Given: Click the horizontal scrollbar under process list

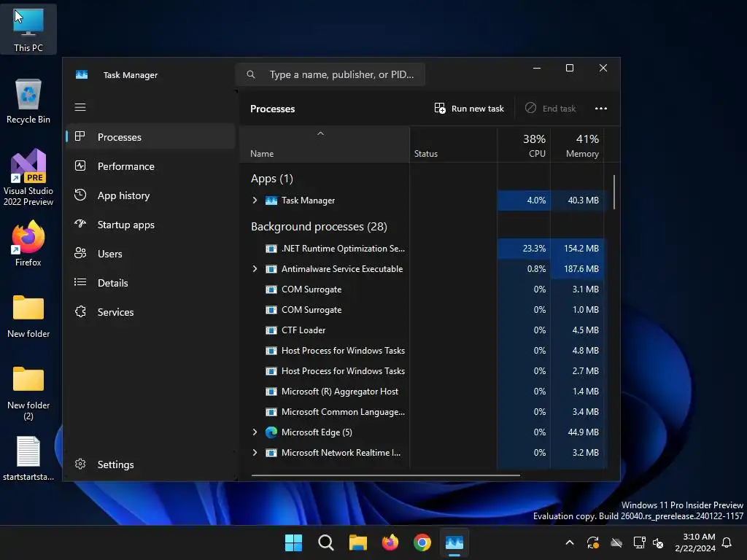Looking at the screenshot, I should pos(385,475).
